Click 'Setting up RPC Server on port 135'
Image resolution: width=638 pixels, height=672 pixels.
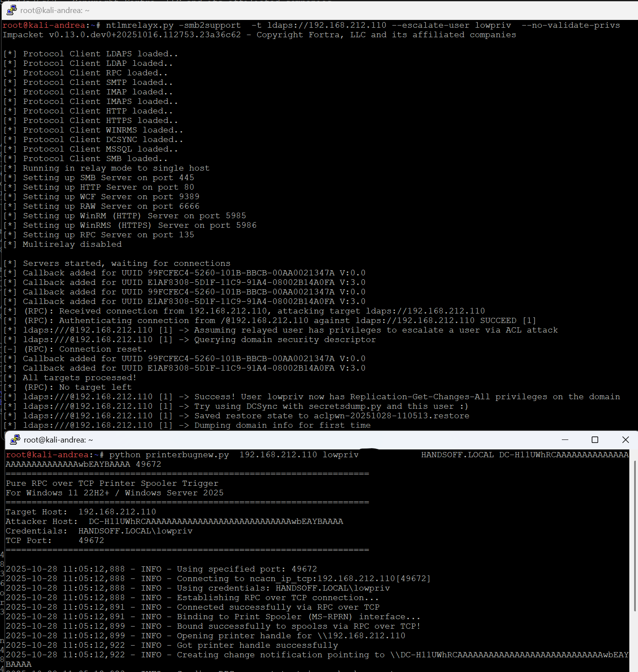[x=98, y=235]
